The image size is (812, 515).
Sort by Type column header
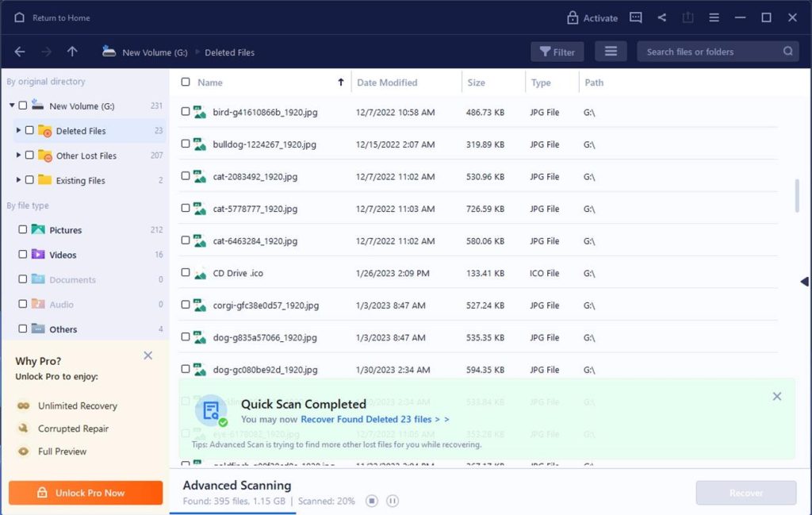[541, 83]
